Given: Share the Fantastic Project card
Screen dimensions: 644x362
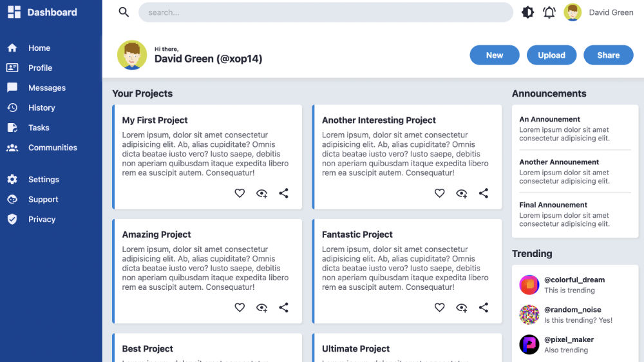Looking at the screenshot, I should point(484,308).
